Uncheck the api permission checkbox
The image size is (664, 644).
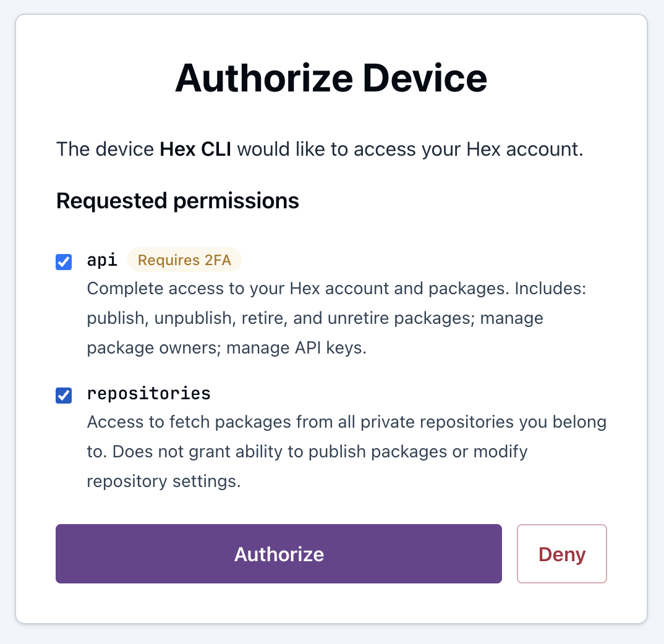63,261
